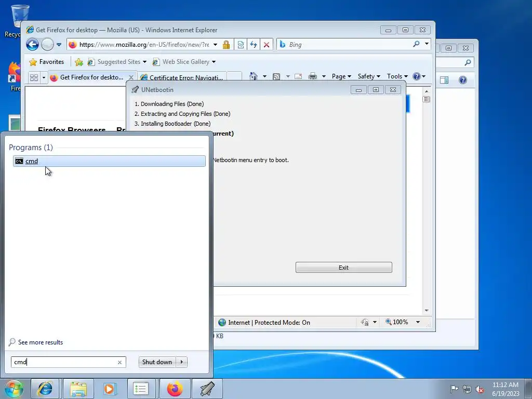This screenshot has width=532, height=399.
Task: Click the taskbar clock
Action: pyautogui.click(x=505, y=389)
